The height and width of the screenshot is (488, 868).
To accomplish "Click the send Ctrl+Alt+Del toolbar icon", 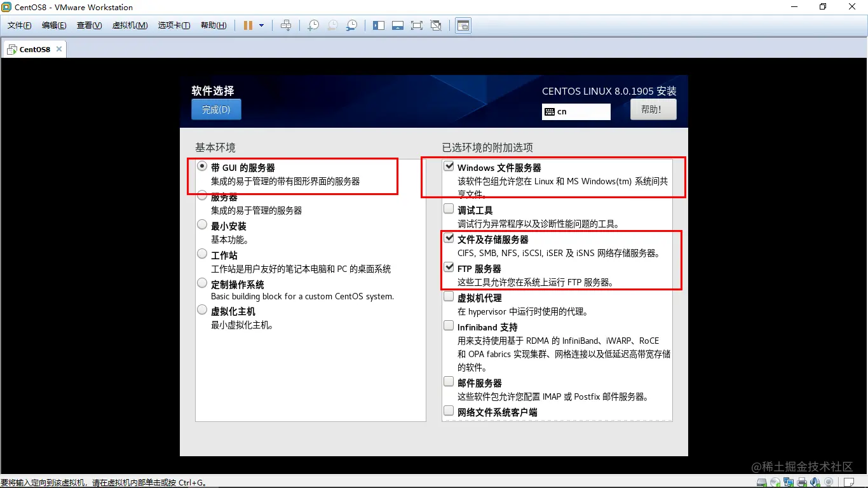I will coord(286,25).
